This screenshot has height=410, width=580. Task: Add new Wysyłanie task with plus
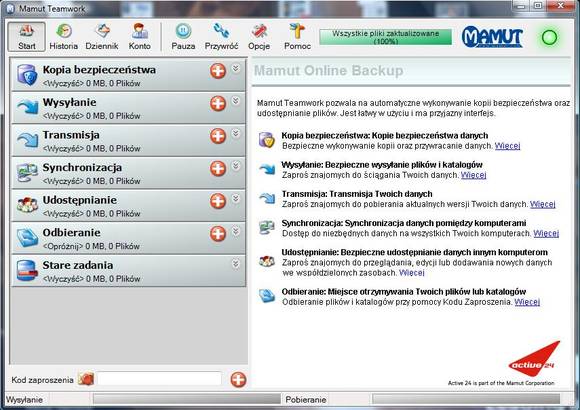click(x=218, y=103)
